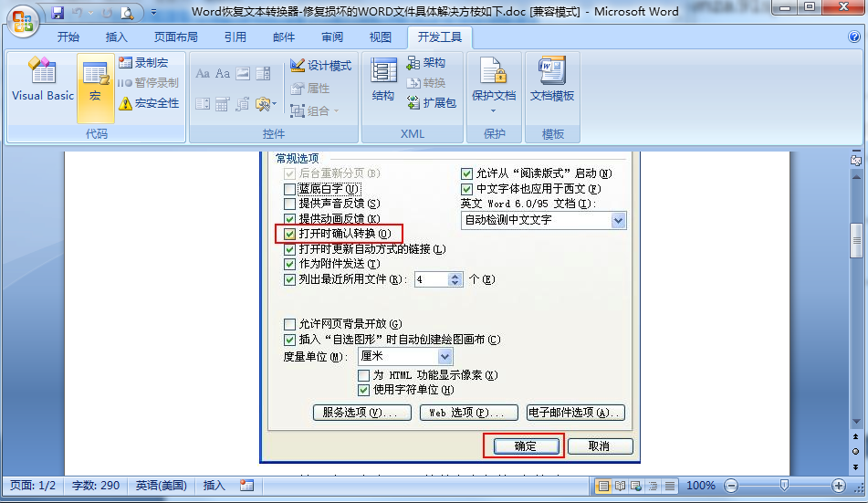
Task: Open the Office Button menu
Action: point(23,21)
